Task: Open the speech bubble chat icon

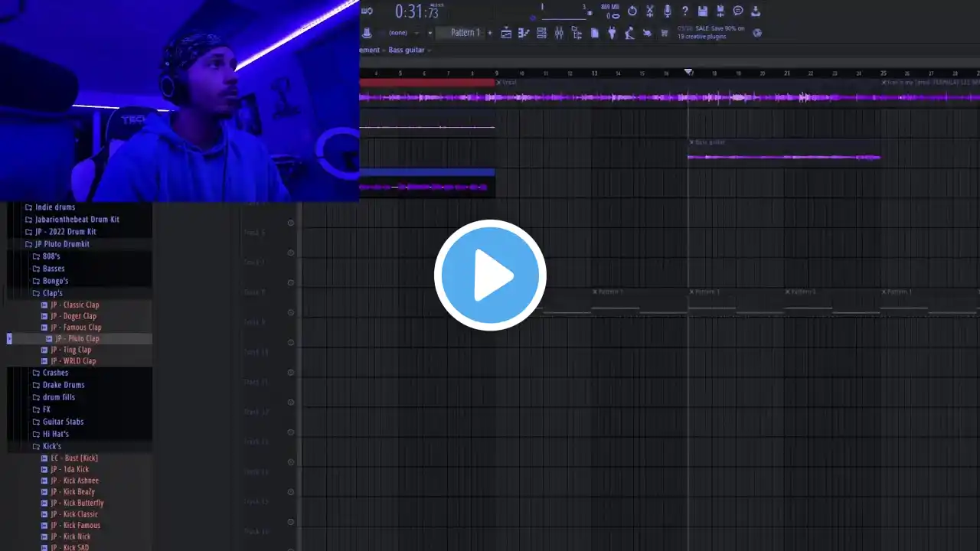Action: point(738,11)
